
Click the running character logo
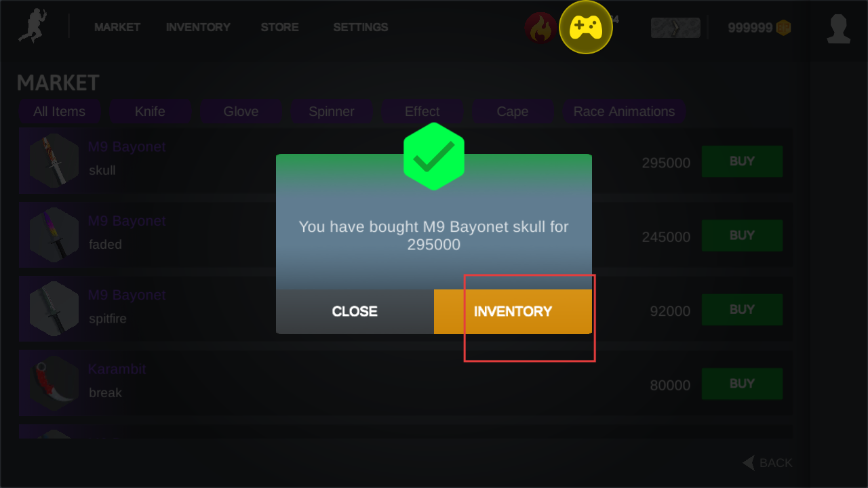pos(31,27)
